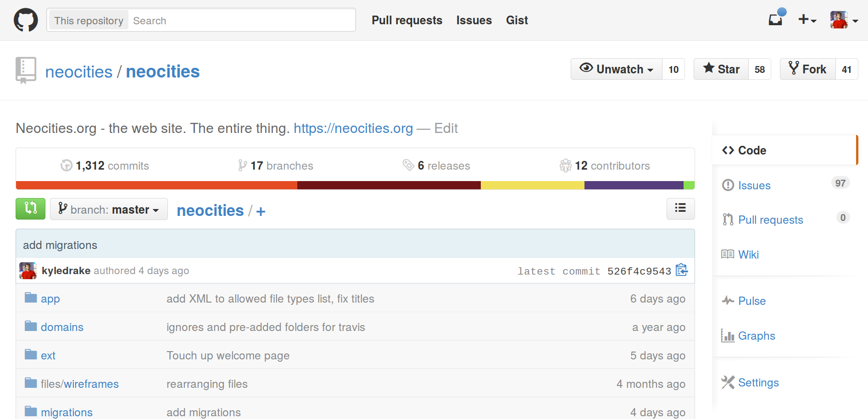868x419 pixels.
Task: Open Gist in top navigation
Action: tap(517, 20)
